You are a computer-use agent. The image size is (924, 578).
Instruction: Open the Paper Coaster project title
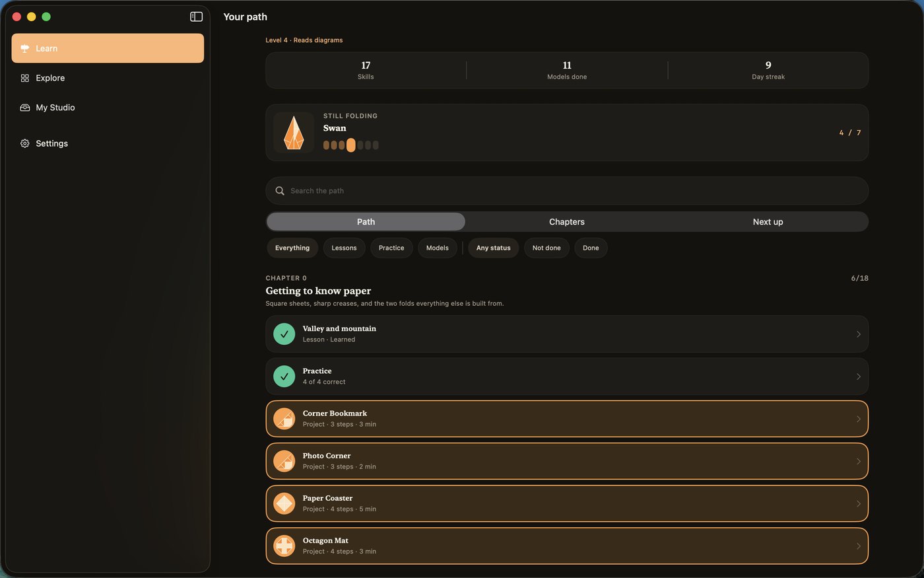tap(327, 498)
